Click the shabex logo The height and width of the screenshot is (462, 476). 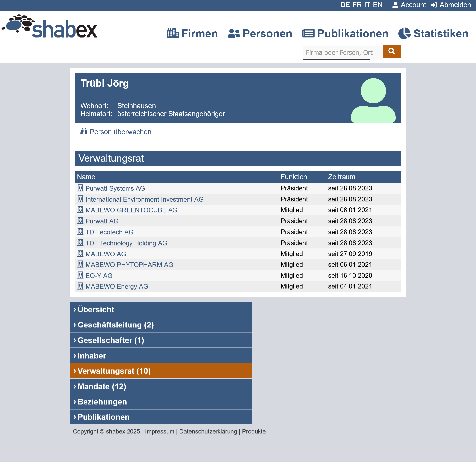point(50,27)
